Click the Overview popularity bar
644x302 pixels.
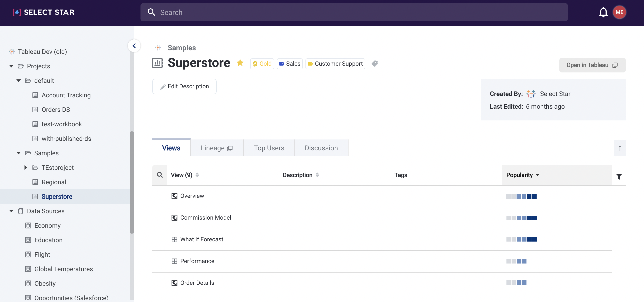521,196
